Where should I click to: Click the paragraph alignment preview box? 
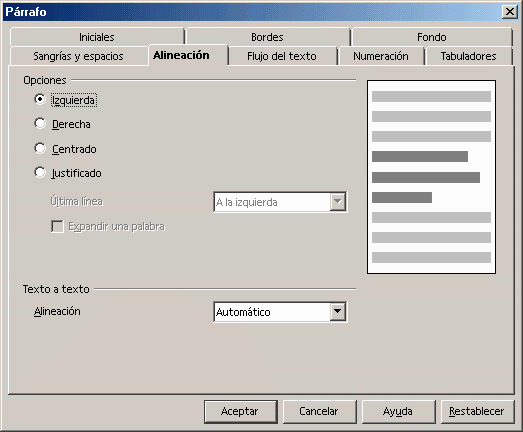pyautogui.click(x=431, y=177)
